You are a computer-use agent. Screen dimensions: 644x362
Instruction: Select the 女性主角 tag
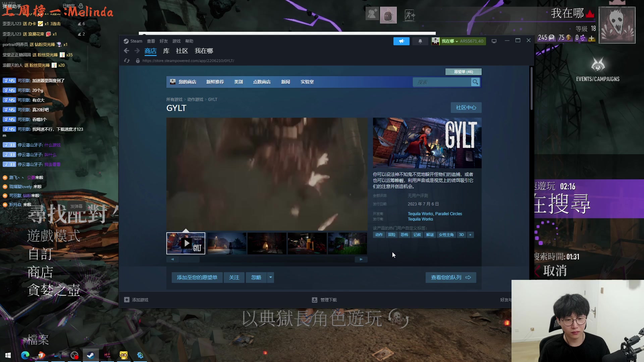pyautogui.click(x=446, y=235)
